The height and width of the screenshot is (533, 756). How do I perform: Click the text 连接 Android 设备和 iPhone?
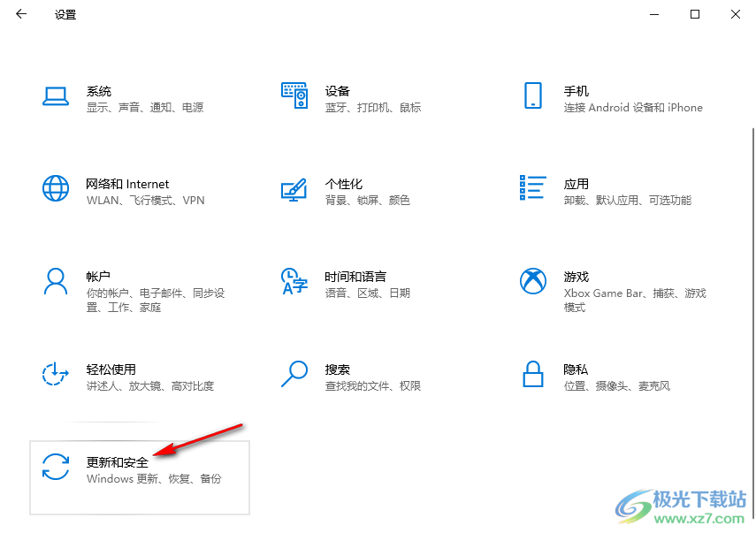coord(633,108)
